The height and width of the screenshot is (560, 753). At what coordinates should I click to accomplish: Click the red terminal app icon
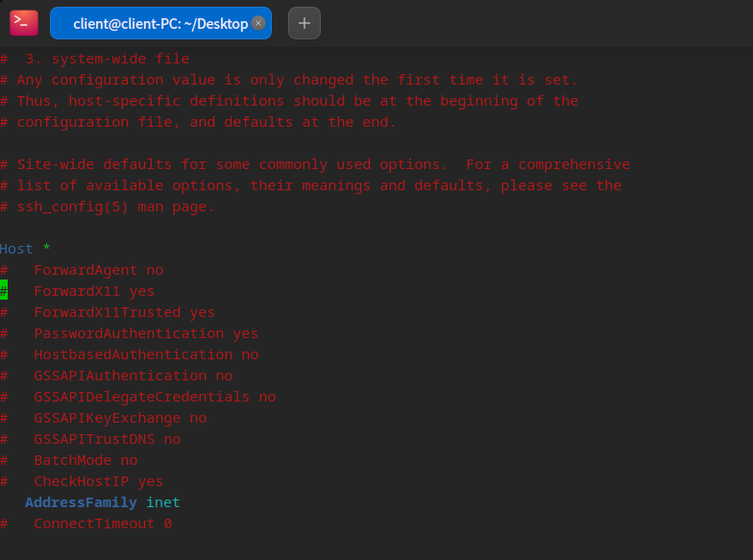pyautogui.click(x=24, y=23)
